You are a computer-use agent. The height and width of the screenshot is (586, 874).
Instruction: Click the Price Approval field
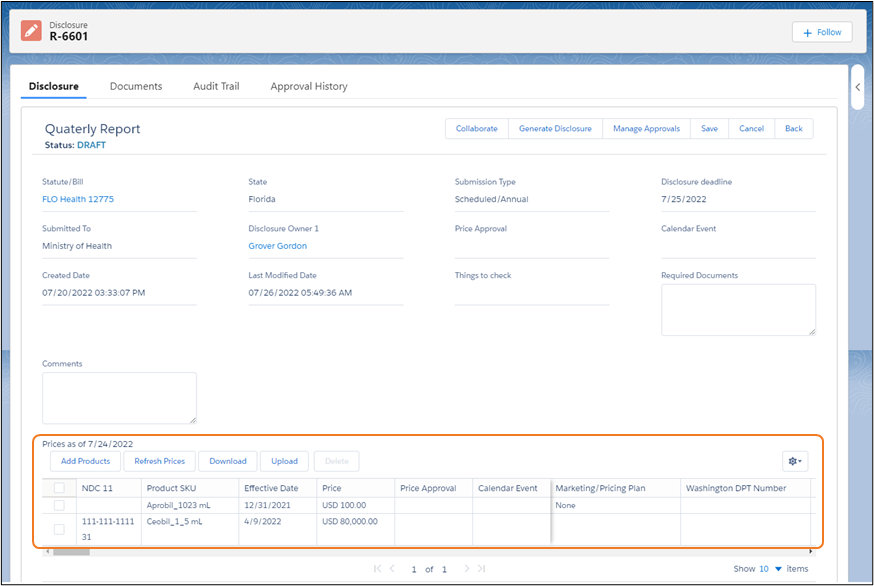coord(532,246)
